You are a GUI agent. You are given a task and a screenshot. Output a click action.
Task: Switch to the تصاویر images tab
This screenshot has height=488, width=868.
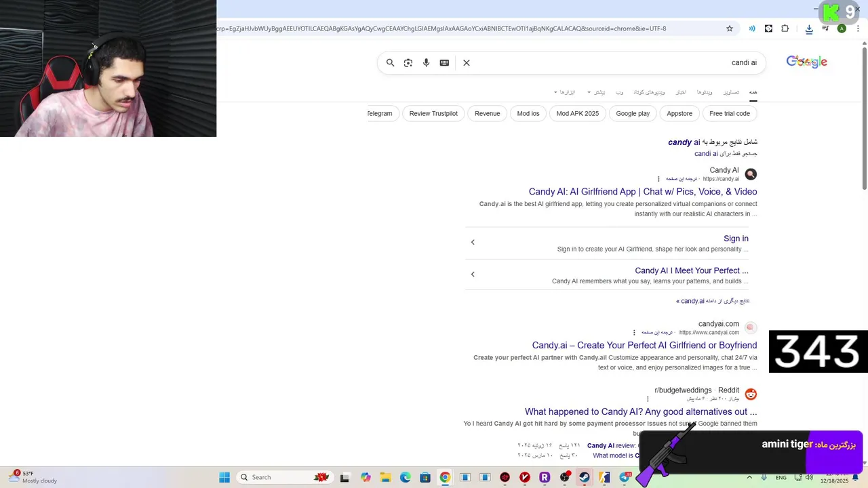tap(731, 92)
